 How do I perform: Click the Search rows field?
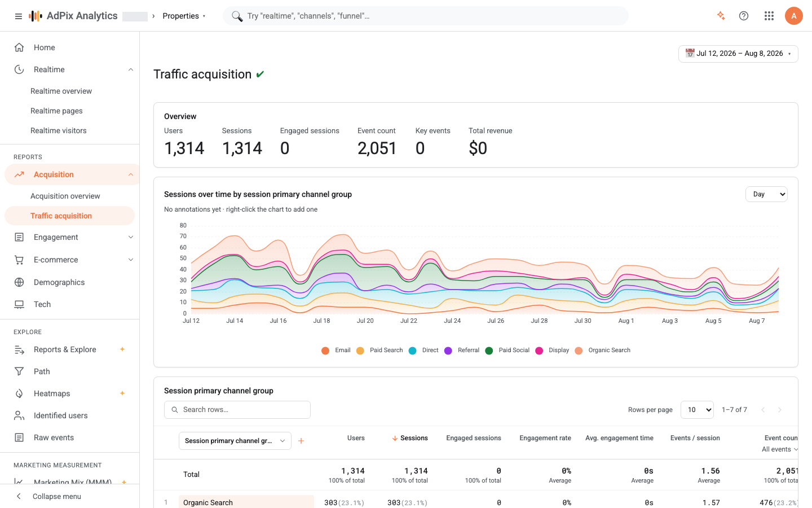(x=237, y=410)
